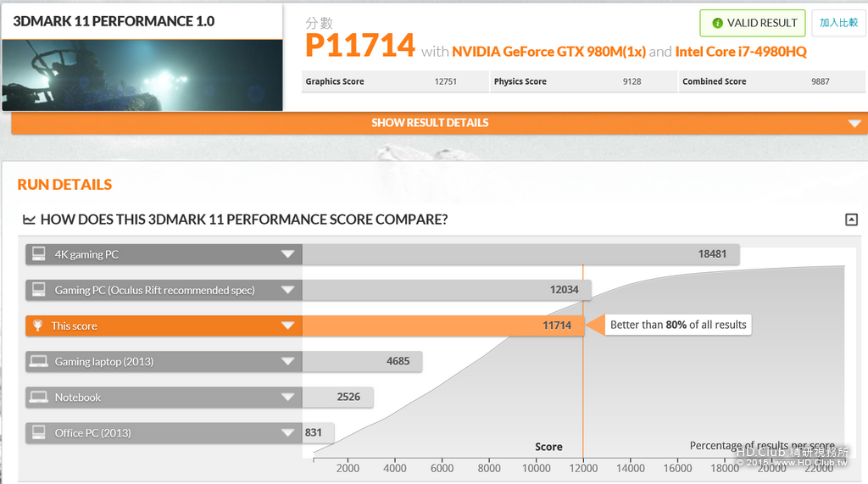
Task: Click the 4K gaming PC desktop icon
Action: click(39, 254)
